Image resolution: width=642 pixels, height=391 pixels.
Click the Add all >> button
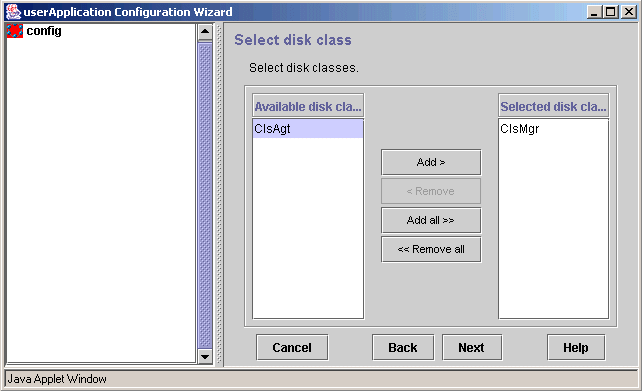[431, 220]
